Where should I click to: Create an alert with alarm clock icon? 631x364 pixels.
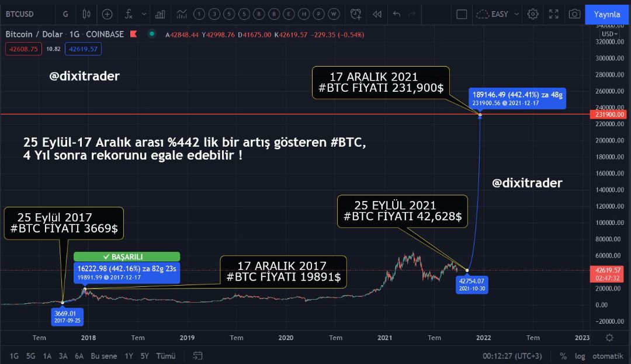356,14
